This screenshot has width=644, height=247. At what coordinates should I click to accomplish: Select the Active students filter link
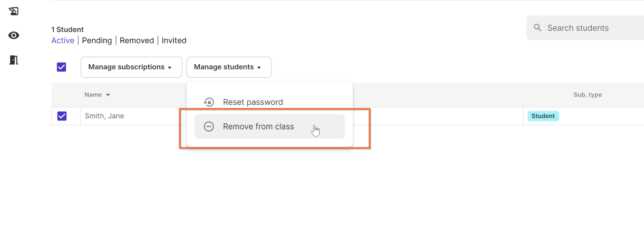point(63,41)
